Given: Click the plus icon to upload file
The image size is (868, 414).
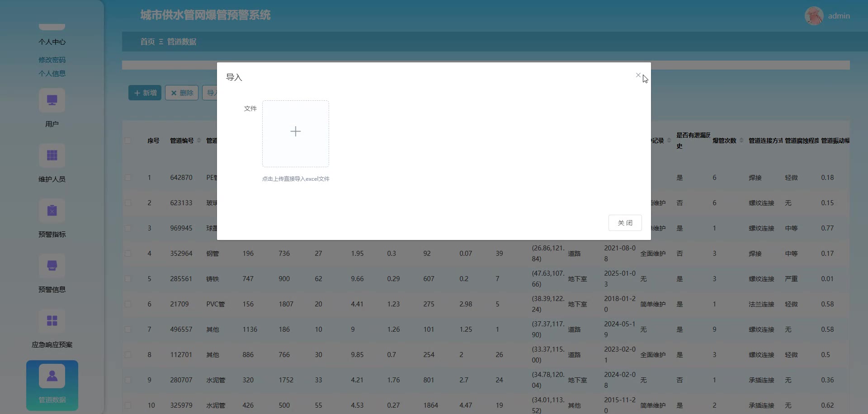Looking at the screenshot, I should [x=295, y=132].
